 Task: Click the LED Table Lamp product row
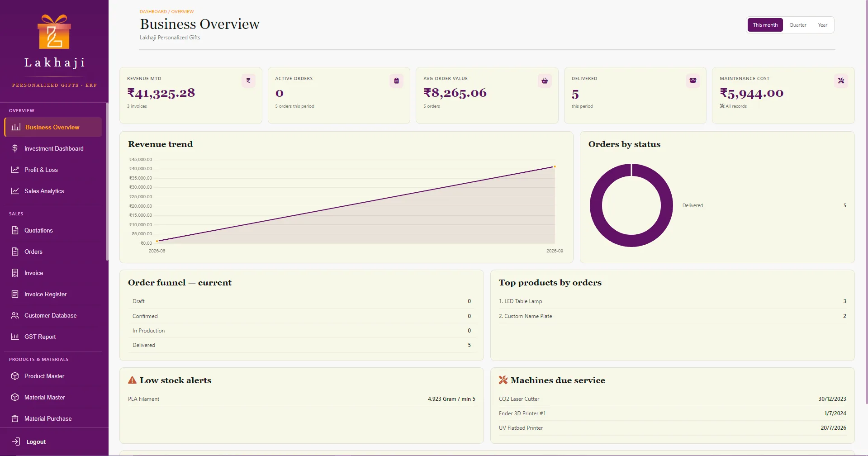click(672, 301)
